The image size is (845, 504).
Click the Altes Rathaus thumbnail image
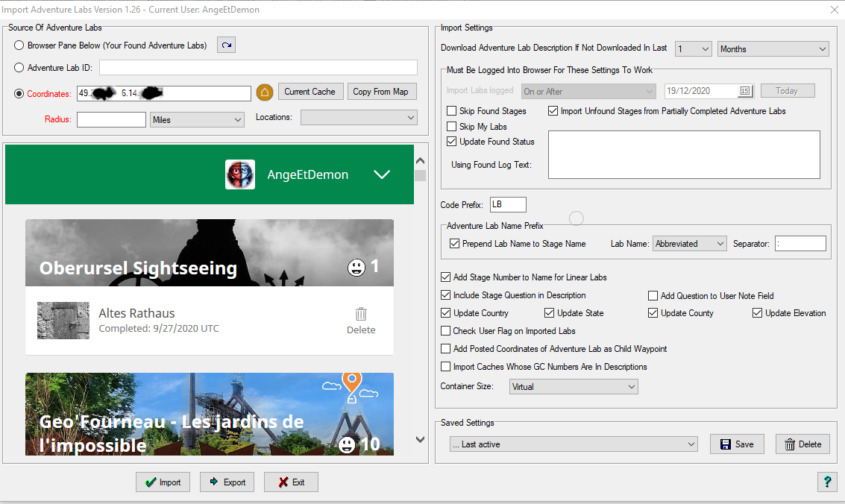pyautogui.click(x=63, y=321)
